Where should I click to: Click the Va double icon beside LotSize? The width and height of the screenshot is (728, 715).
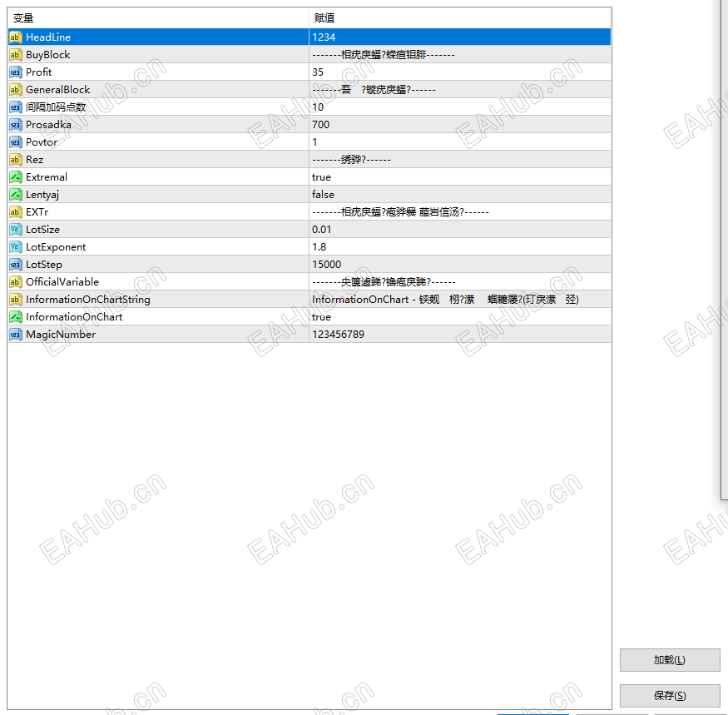pyautogui.click(x=14, y=229)
